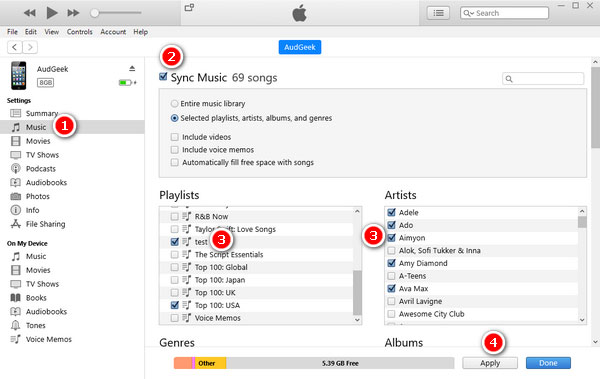Check artist Avril Lavigne
The width and height of the screenshot is (600, 379).
point(391,301)
